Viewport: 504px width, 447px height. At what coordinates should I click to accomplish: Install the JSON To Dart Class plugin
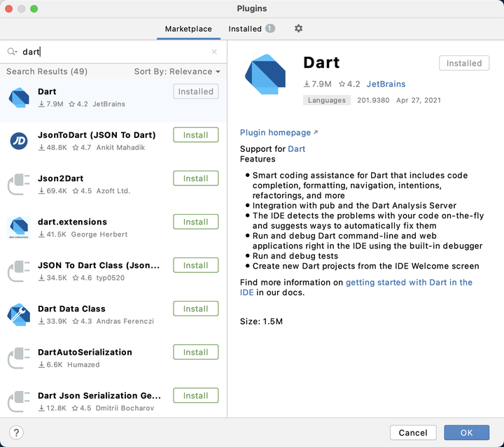[x=196, y=265]
